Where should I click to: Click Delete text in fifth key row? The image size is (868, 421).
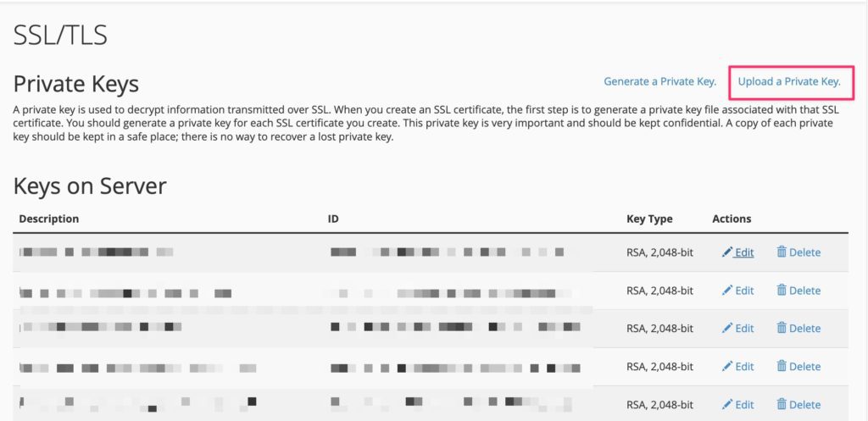pyautogui.click(x=804, y=405)
